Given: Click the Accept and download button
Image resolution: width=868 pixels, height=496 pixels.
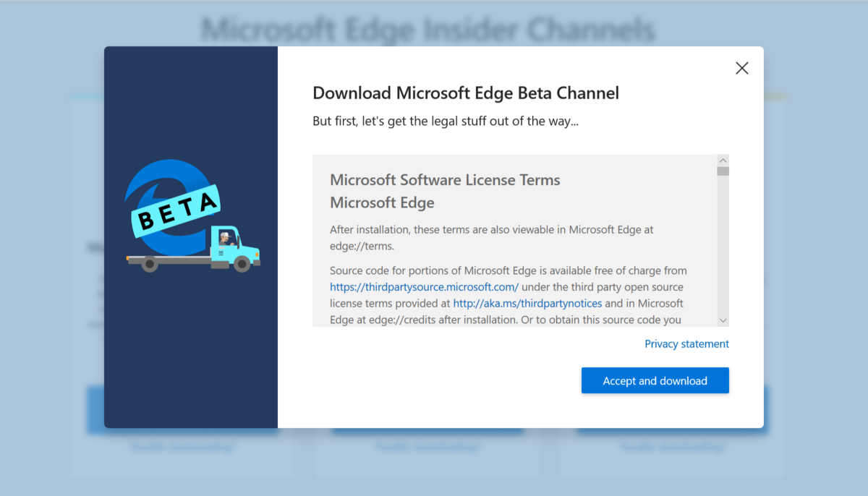Looking at the screenshot, I should click(x=655, y=380).
